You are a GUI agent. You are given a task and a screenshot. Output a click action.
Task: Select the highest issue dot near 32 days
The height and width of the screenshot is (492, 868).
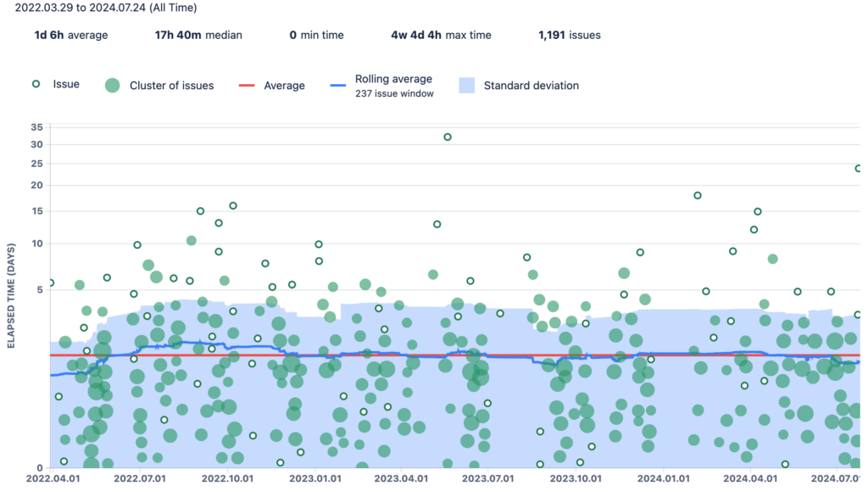click(448, 137)
